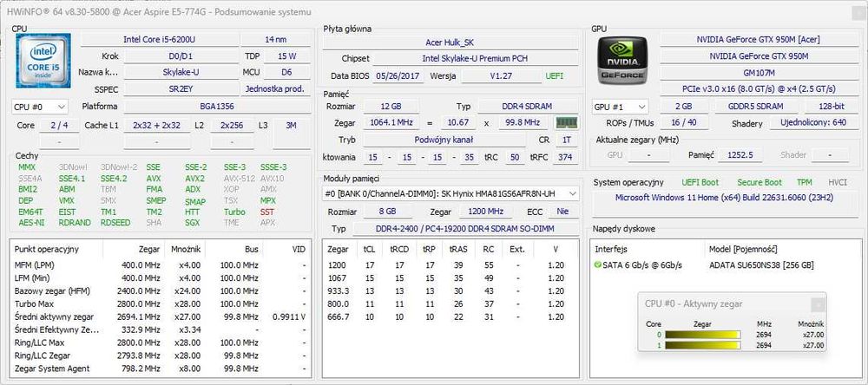Click the tRFC value 374
Screen dimensions: 868x385
(565, 158)
